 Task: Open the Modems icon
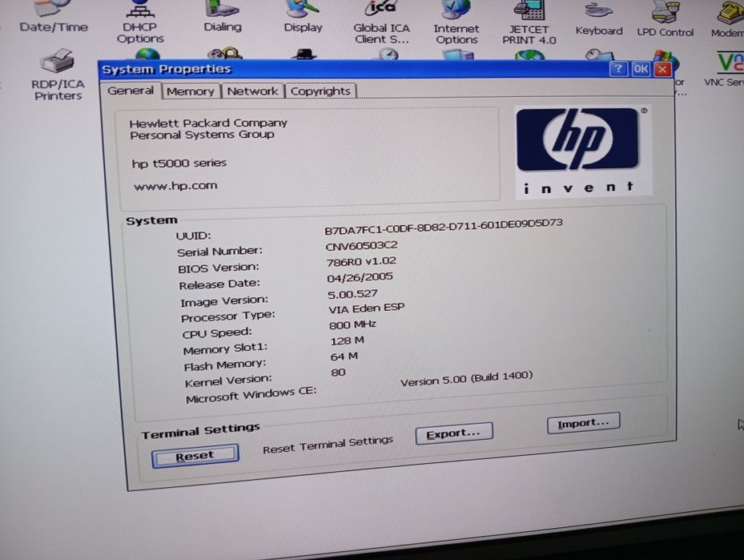[728, 20]
